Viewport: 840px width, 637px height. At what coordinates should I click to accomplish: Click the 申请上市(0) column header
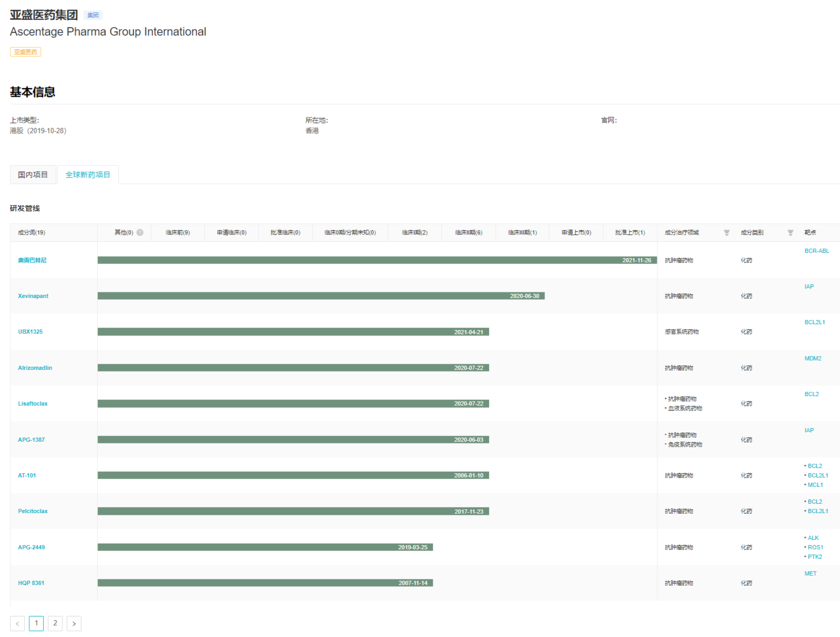pos(576,232)
